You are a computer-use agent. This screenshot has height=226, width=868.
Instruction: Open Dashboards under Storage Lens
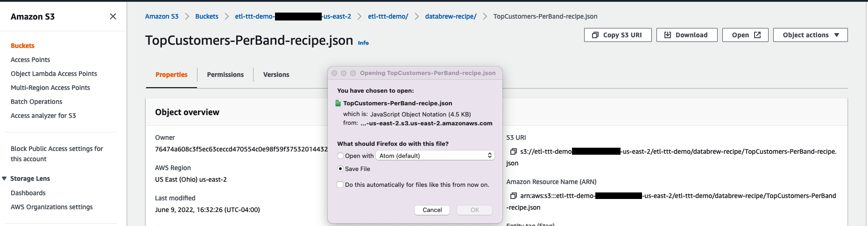pos(28,193)
